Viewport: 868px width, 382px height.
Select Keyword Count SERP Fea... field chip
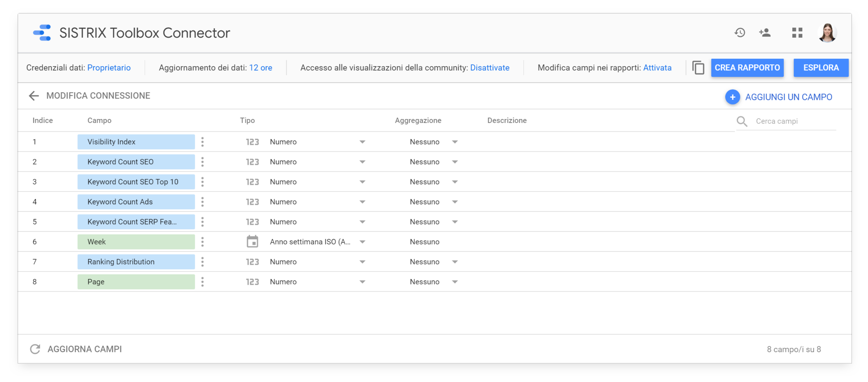click(x=136, y=222)
